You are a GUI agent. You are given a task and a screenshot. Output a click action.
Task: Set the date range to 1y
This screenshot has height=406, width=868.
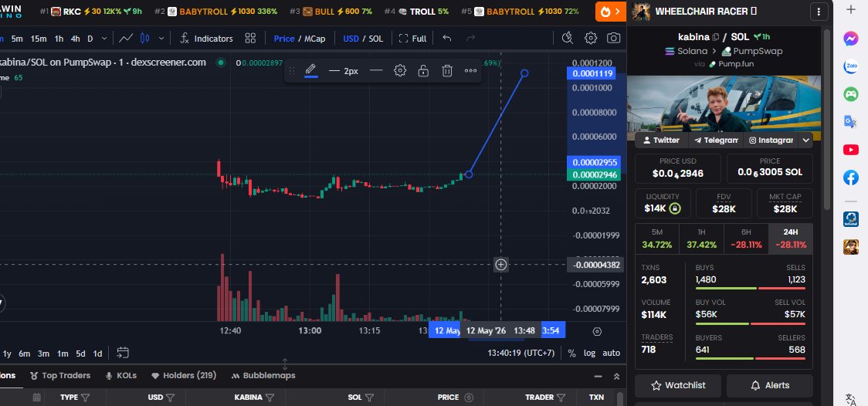click(7, 354)
